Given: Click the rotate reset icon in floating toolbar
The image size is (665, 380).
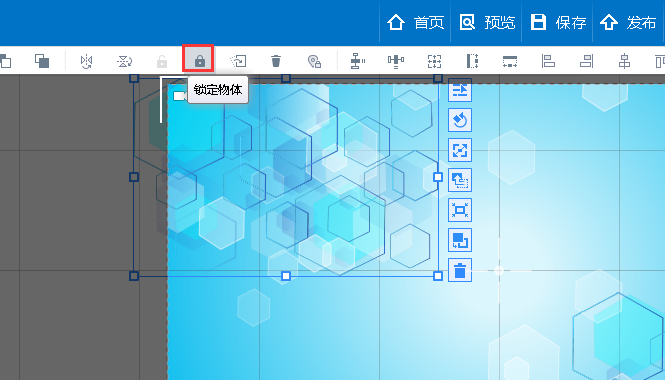Looking at the screenshot, I should tap(460, 120).
